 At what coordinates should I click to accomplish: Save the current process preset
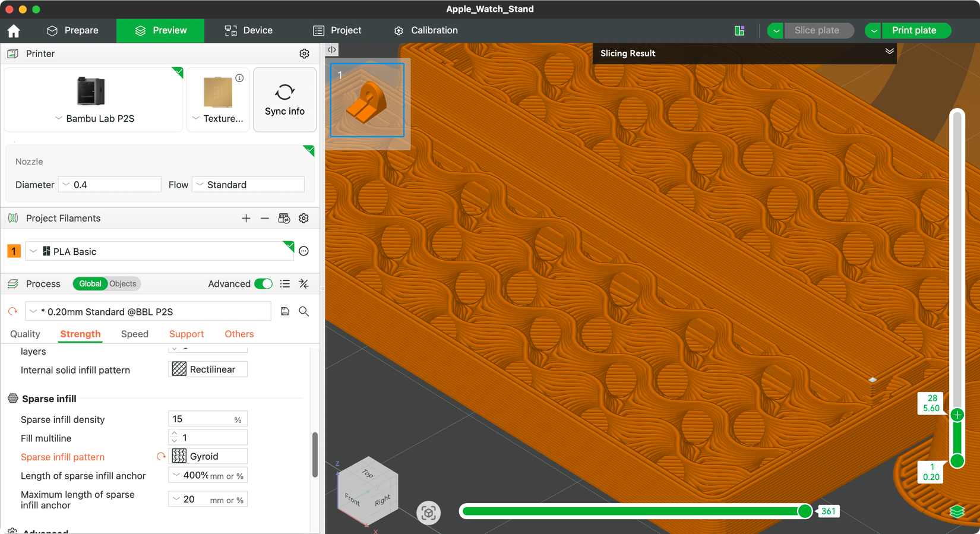[285, 311]
